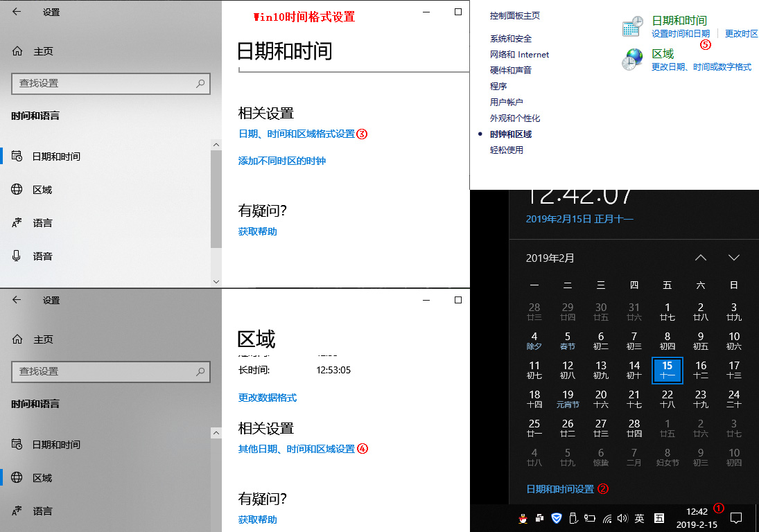This screenshot has height=532, width=759.
Task: Click 更改日期、时间或数字格式 link
Action: pos(701,67)
